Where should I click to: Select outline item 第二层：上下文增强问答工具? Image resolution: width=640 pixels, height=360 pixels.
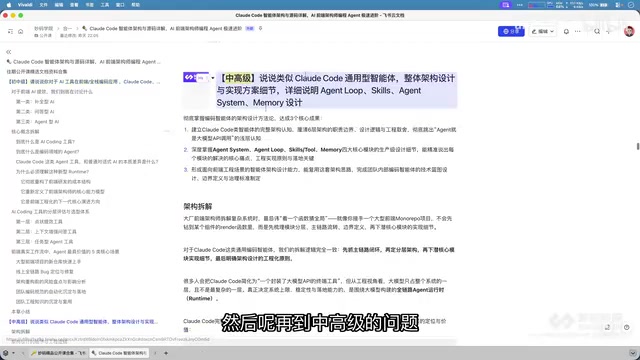(46, 231)
